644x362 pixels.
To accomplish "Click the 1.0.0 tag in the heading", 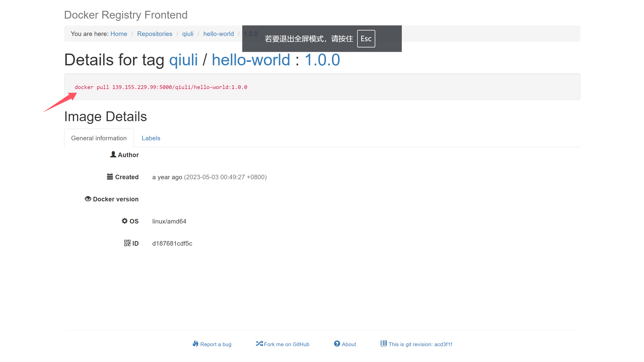I will pos(322,60).
